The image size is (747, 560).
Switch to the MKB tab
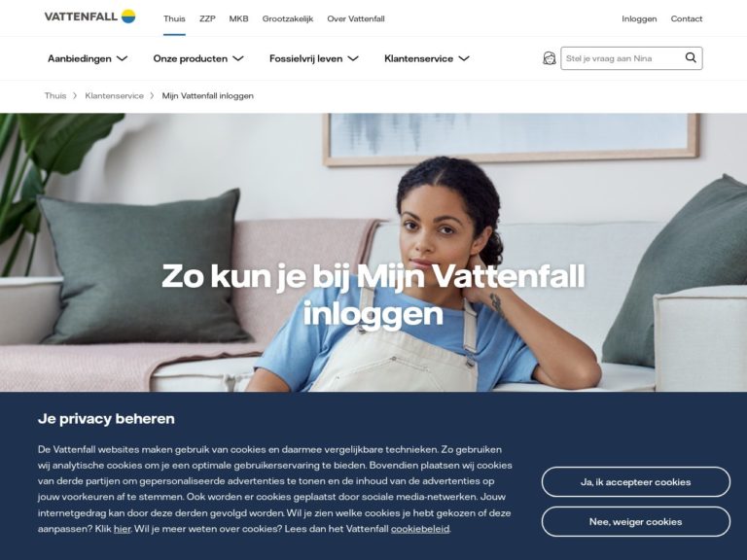(x=238, y=18)
